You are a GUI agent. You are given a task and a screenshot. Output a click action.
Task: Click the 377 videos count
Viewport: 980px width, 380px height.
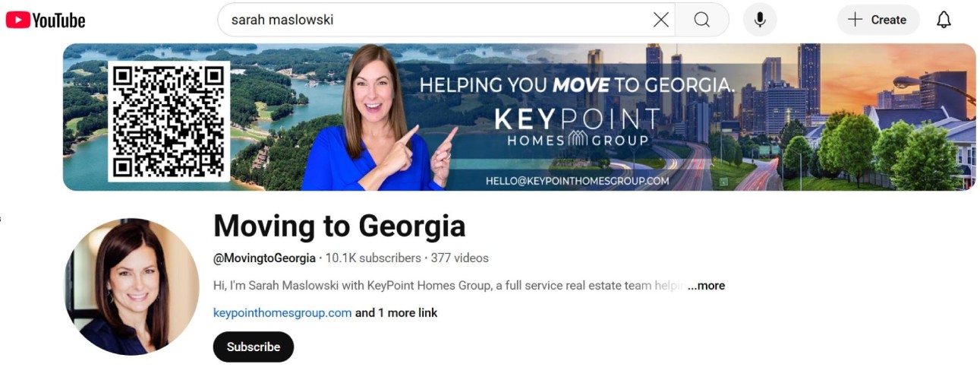click(460, 258)
